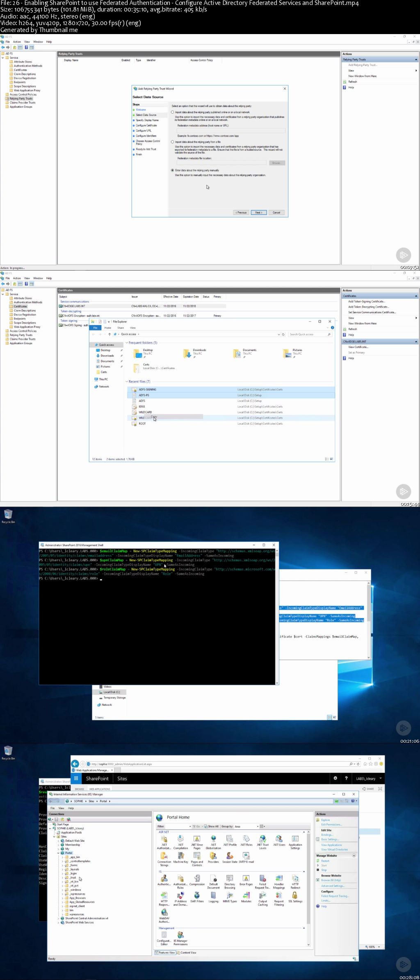The image size is (420, 980).
Task: Click Next in the Add Relying Party Trust Wizard
Action: pyautogui.click(x=259, y=212)
